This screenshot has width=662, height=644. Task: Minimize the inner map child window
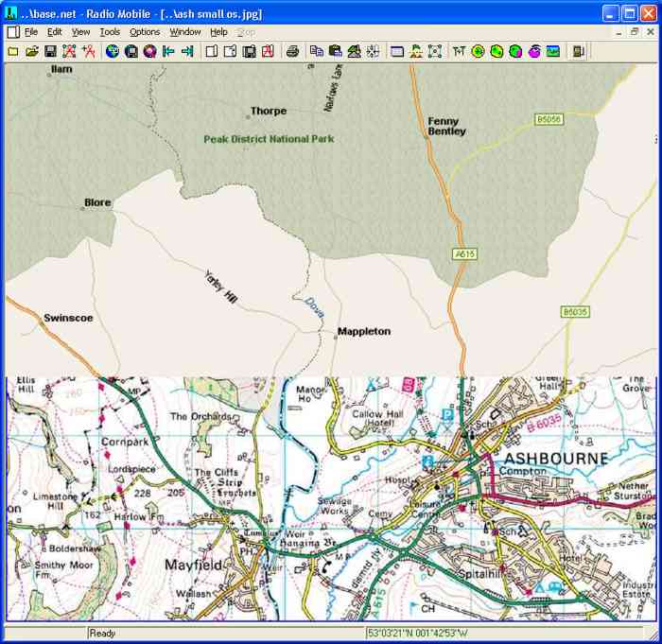click(x=618, y=32)
